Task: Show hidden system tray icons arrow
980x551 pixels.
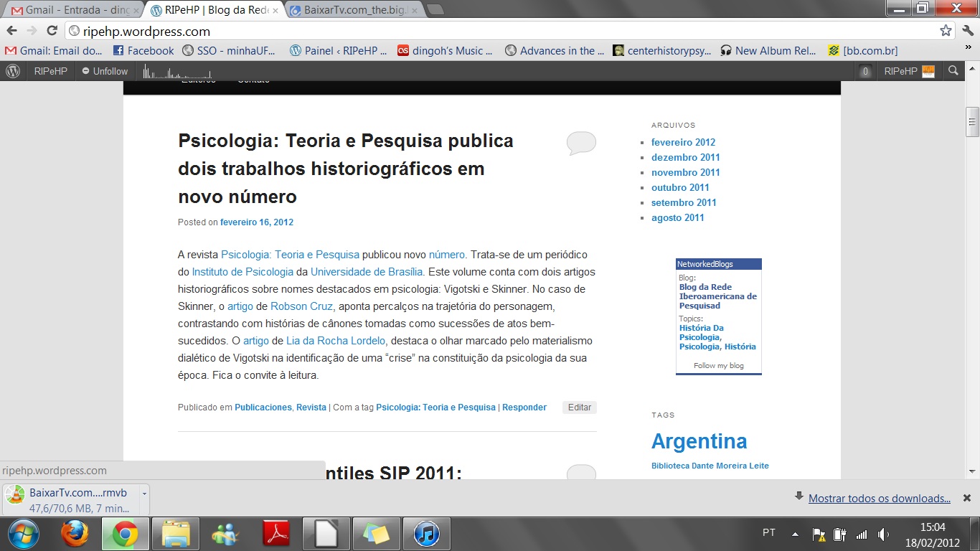Action: (795, 534)
